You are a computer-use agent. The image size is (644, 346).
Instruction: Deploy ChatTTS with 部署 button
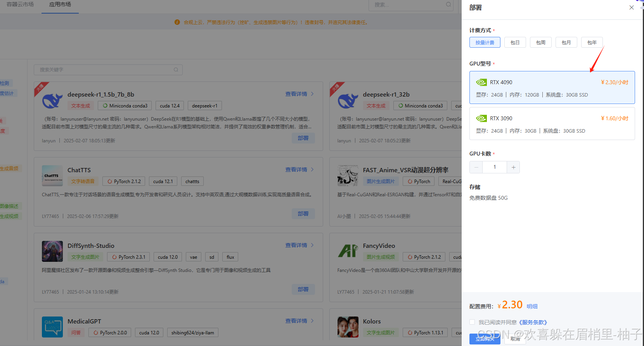(x=303, y=214)
